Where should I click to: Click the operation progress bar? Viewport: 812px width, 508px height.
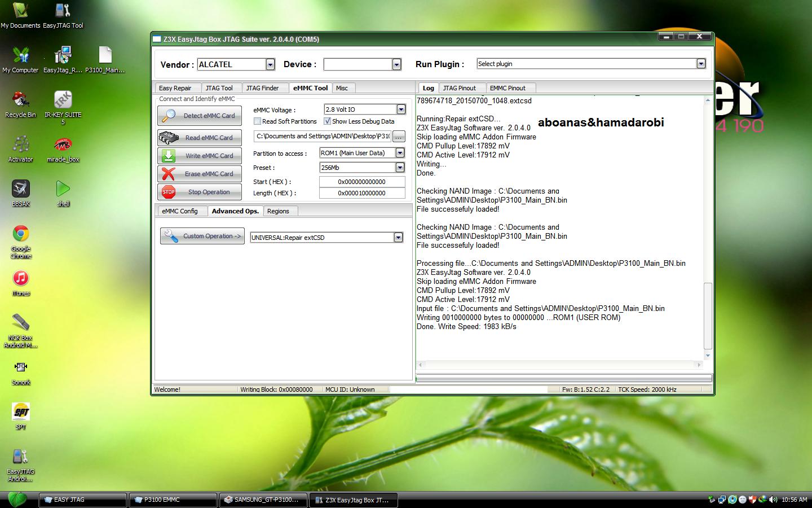pyautogui.click(x=564, y=378)
